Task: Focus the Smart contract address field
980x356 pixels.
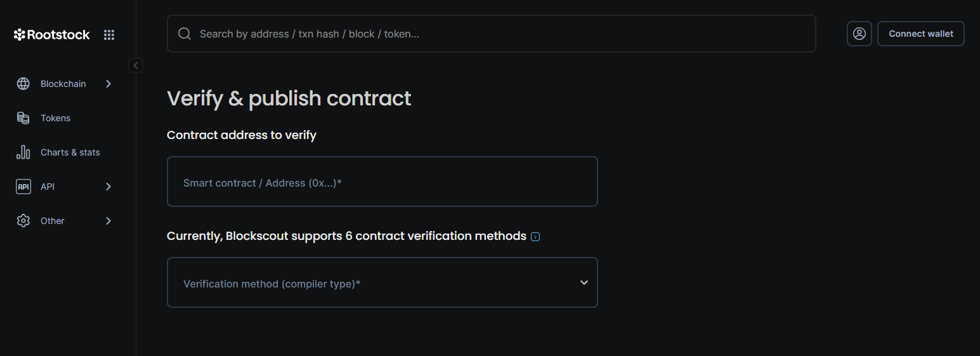Action: coord(382,181)
